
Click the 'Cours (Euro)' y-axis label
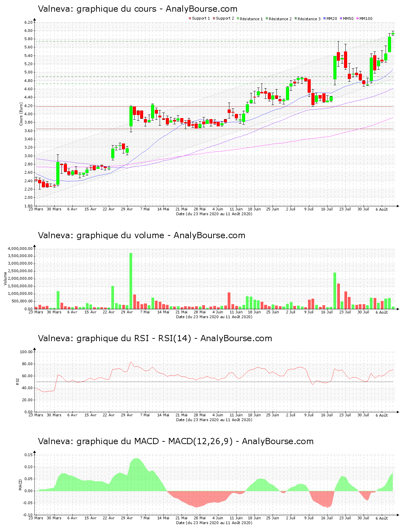coord(21,114)
